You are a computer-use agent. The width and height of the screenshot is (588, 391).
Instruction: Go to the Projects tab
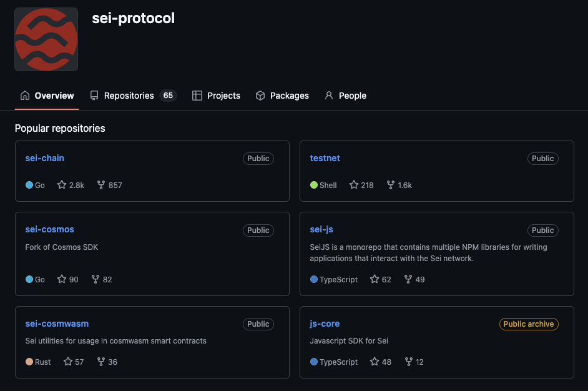tap(216, 96)
